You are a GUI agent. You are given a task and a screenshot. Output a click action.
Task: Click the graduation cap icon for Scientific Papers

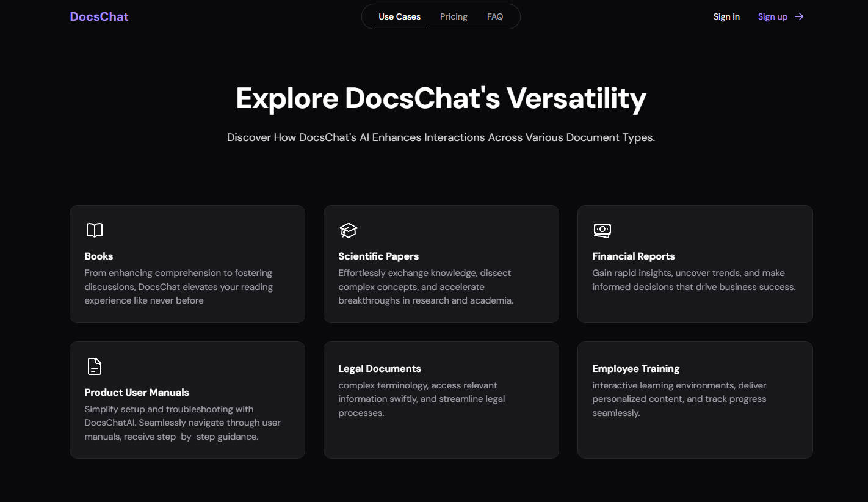348,230
